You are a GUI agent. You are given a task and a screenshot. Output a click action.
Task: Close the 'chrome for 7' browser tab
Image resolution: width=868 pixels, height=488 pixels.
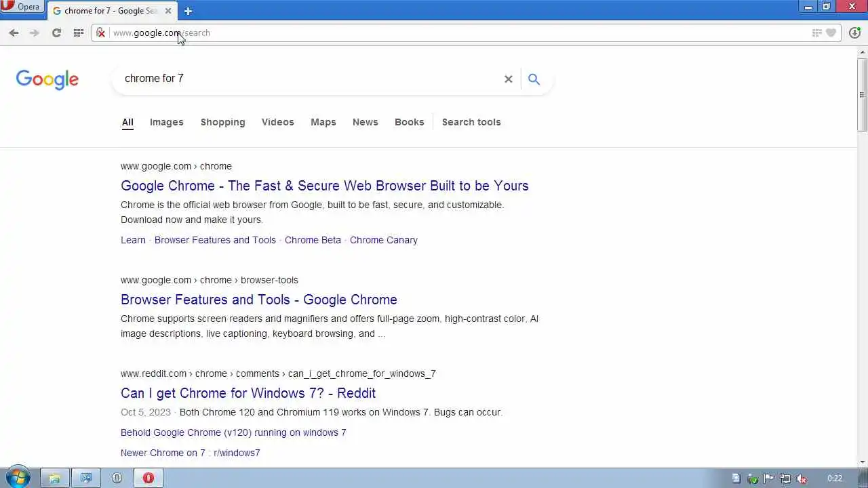[x=168, y=11]
